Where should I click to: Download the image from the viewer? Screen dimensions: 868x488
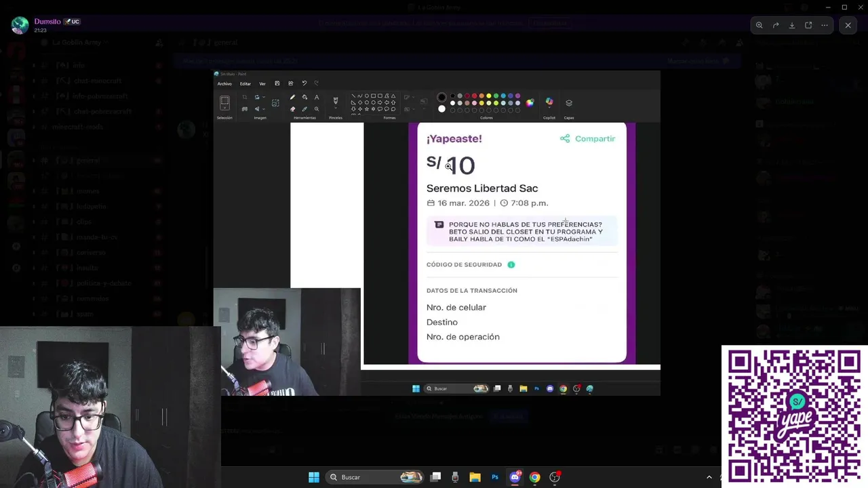[x=792, y=25]
